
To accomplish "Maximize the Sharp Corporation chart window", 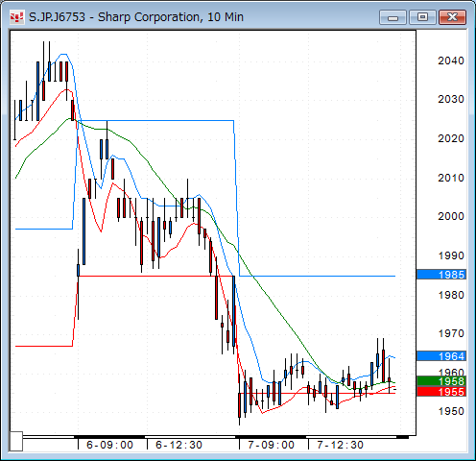I will 422,17.
